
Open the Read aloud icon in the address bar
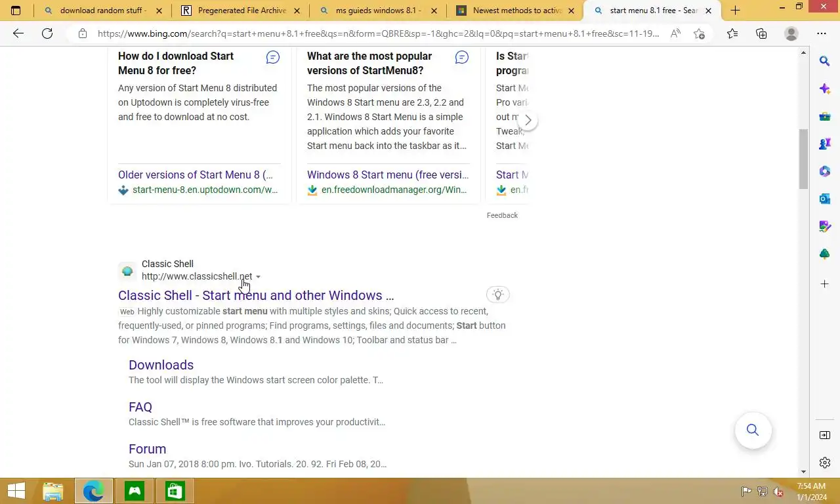[x=675, y=33]
